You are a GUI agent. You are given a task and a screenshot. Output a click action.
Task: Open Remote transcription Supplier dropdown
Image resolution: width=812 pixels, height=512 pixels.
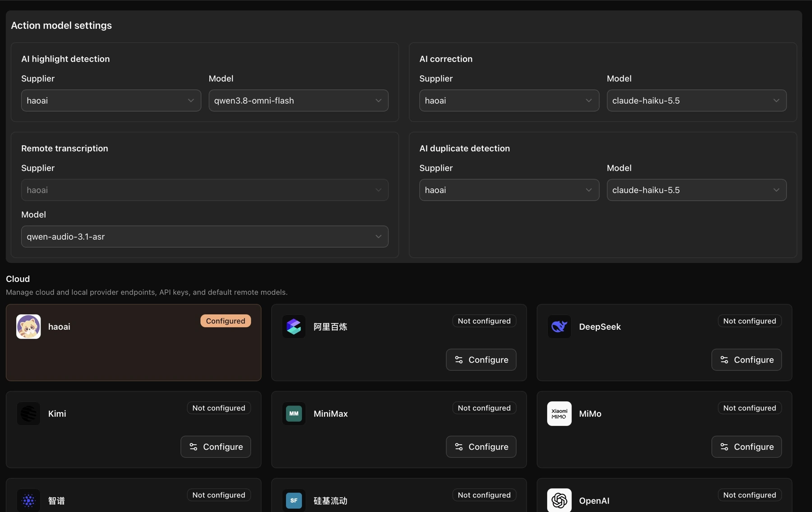click(205, 190)
